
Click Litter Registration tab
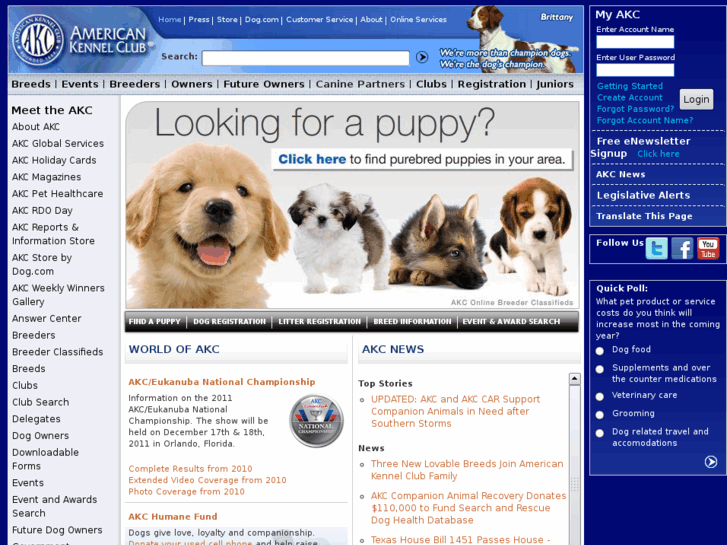point(319,321)
